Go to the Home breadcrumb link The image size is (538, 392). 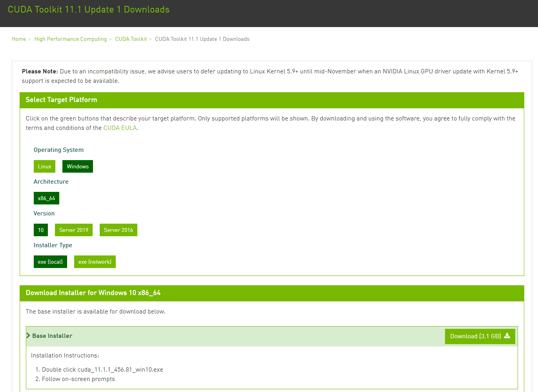tap(19, 39)
